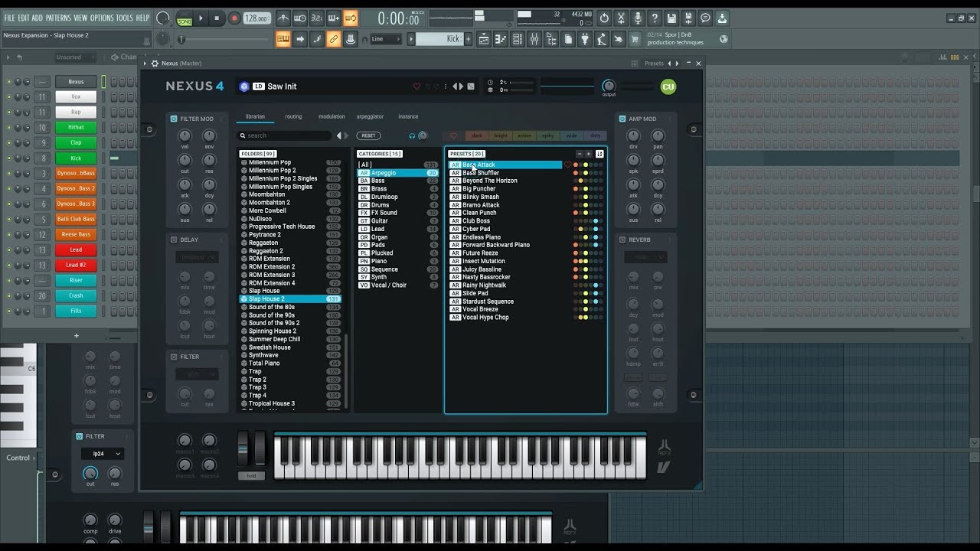
Task: Adjust the Nexus output knob
Action: click(x=609, y=86)
